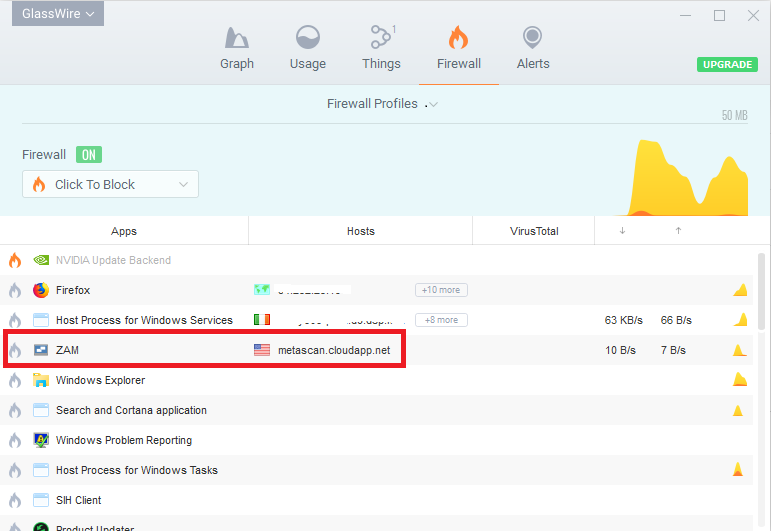
Task: Show +8 more hosts for Windows Services
Action: coord(441,320)
